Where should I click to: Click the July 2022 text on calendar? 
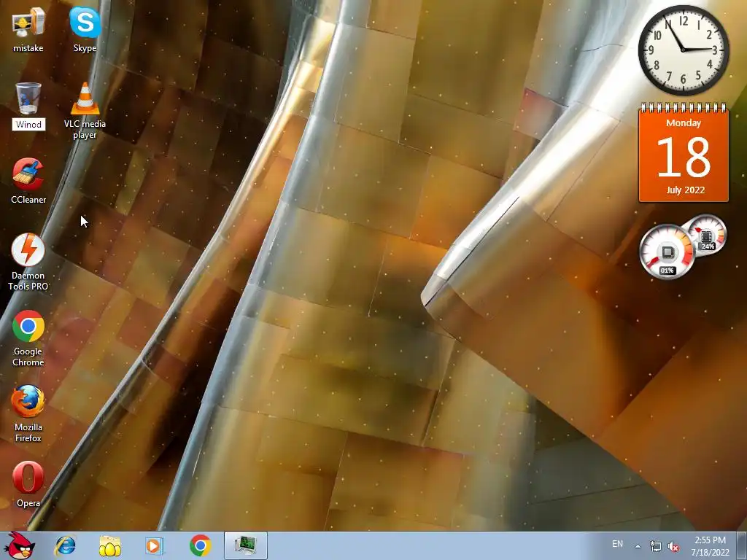tap(686, 190)
